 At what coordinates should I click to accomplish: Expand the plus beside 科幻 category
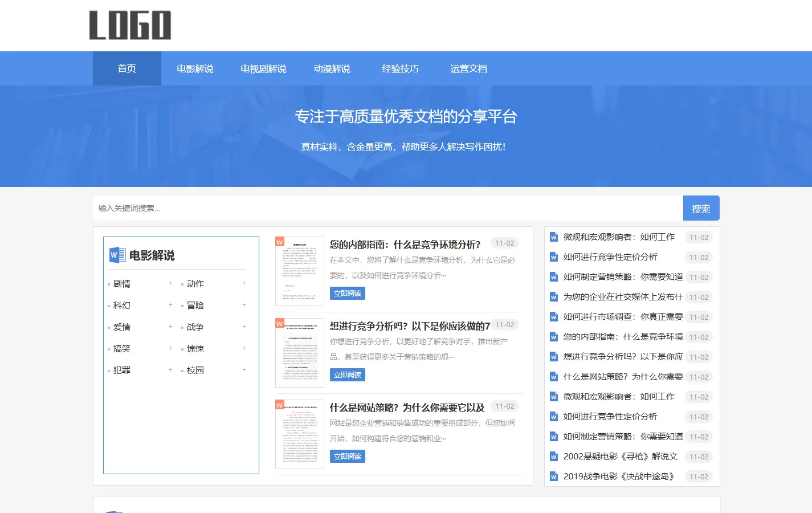(x=170, y=305)
